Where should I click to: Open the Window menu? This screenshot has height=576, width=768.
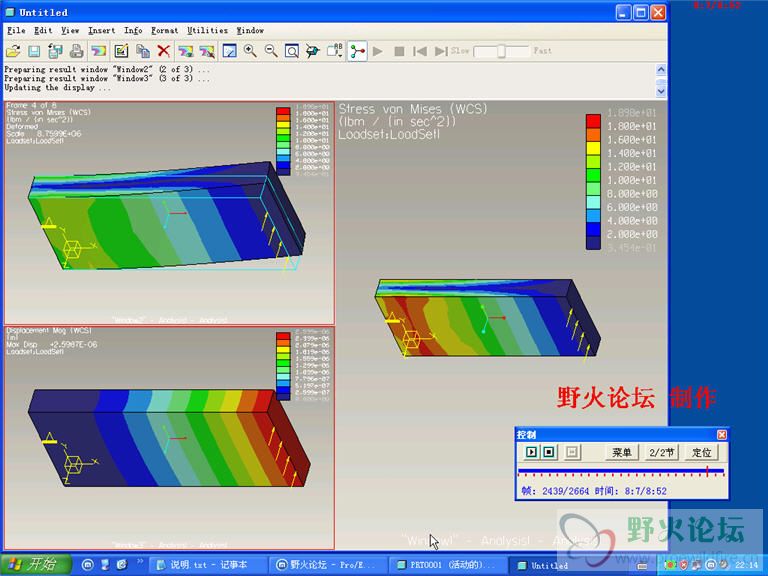click(x=250, y=30)
